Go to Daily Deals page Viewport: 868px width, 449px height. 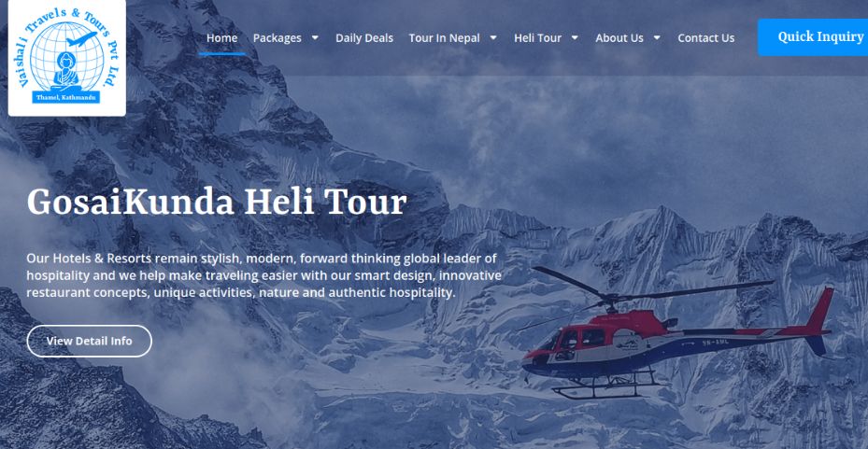pos(364,38)
